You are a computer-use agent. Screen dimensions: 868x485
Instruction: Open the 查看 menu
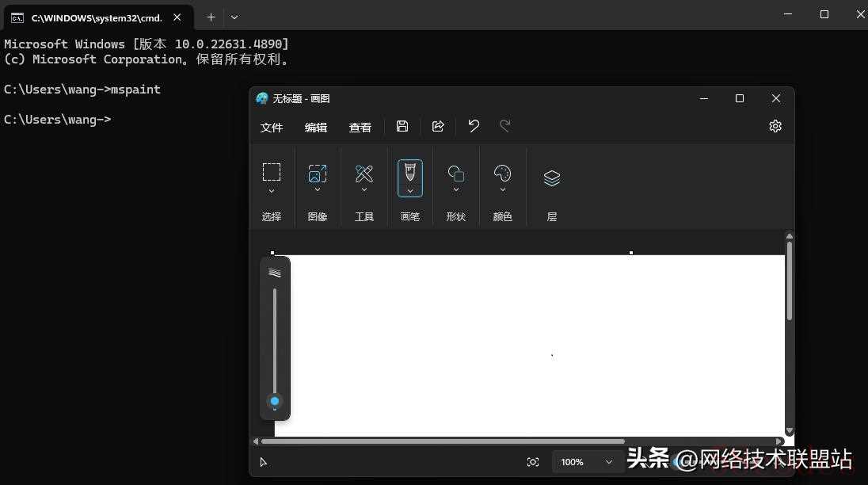click(360, 128)
